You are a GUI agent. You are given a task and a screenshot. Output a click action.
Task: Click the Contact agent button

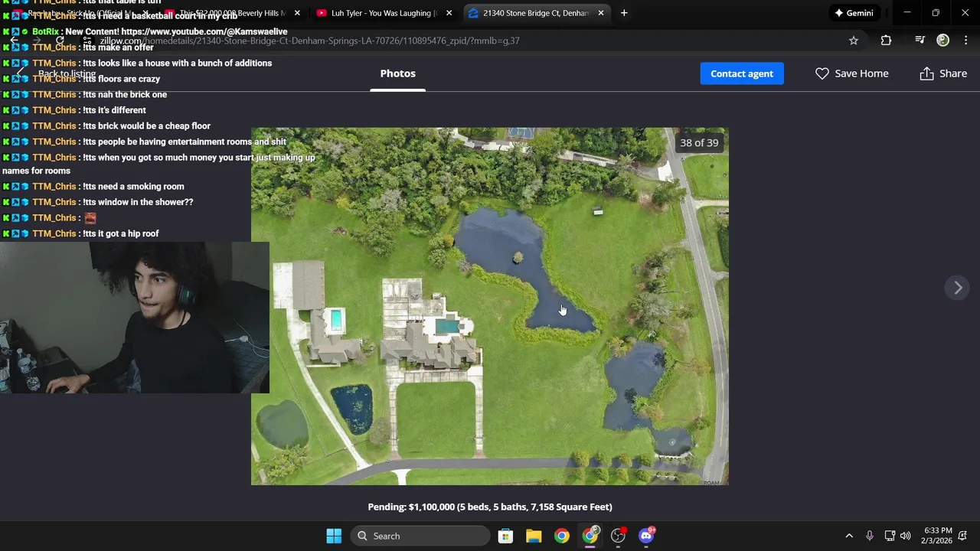pos(742,73)
